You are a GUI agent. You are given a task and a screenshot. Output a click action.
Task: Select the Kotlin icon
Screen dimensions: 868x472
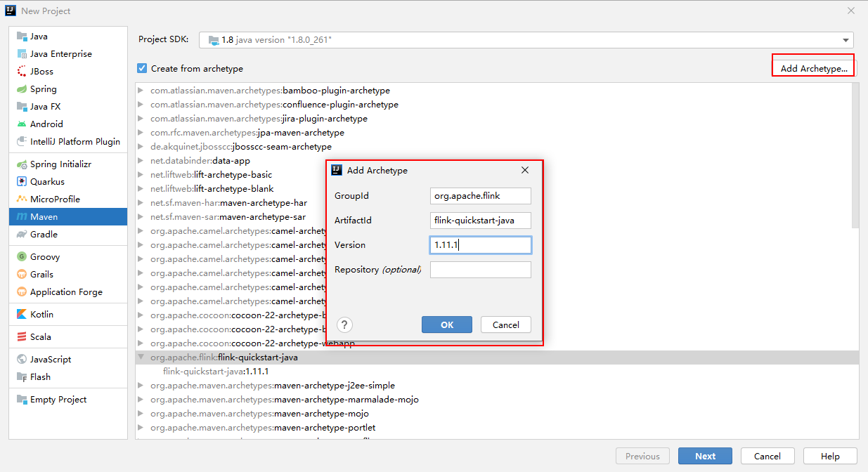[22, 315]
